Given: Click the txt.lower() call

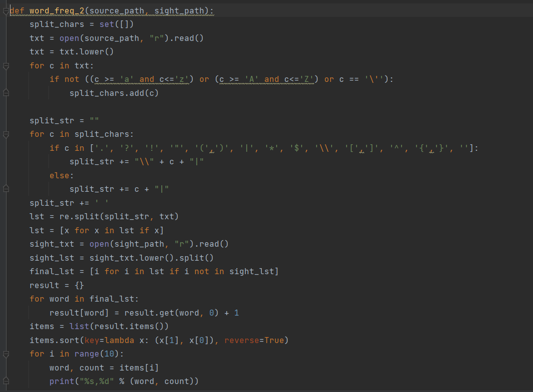Looking at the screenshot, I should (87, 51).
